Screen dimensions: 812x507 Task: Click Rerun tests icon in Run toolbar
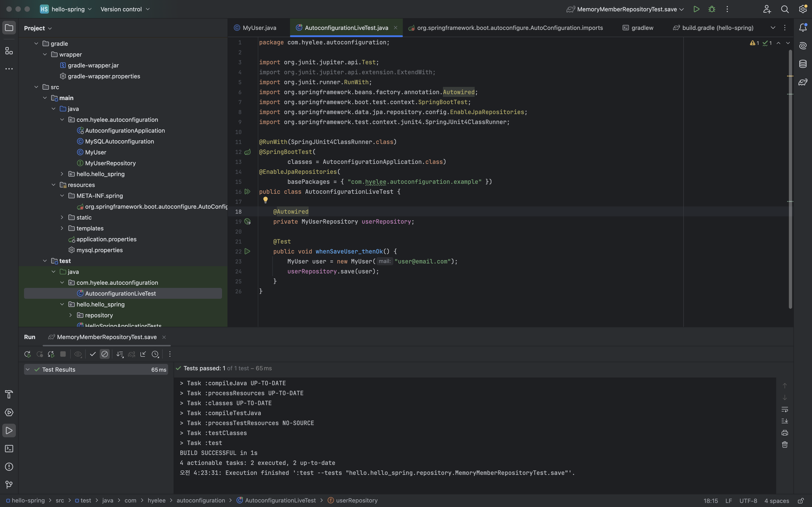27,354
